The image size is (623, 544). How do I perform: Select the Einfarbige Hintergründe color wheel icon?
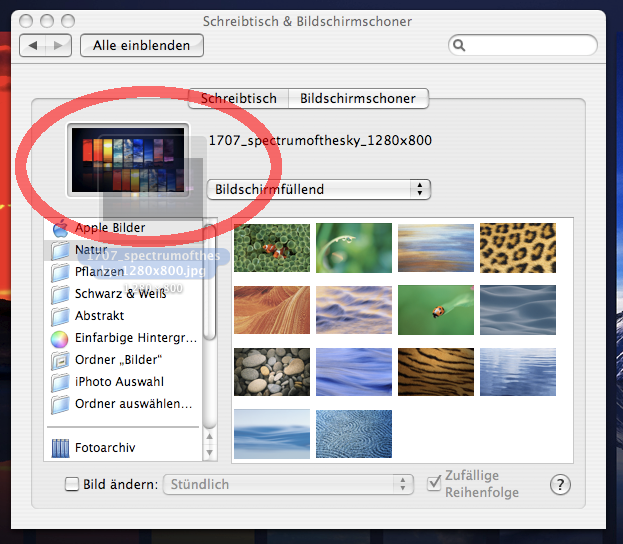pos(60,338)
